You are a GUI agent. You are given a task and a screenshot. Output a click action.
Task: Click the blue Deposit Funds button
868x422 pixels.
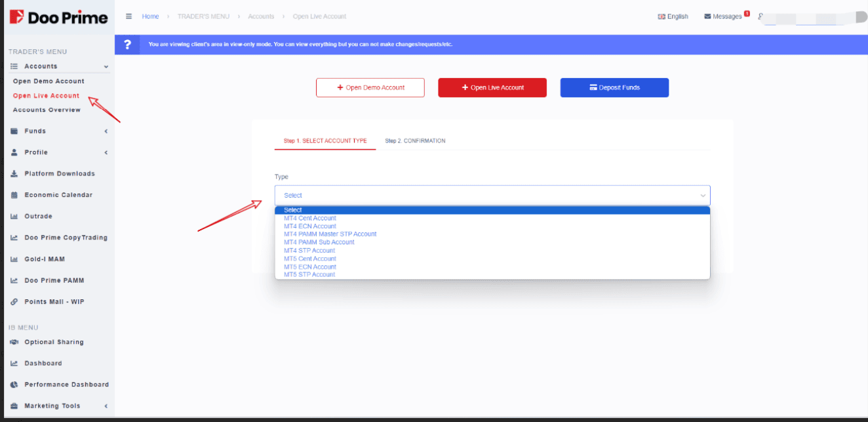614,87
